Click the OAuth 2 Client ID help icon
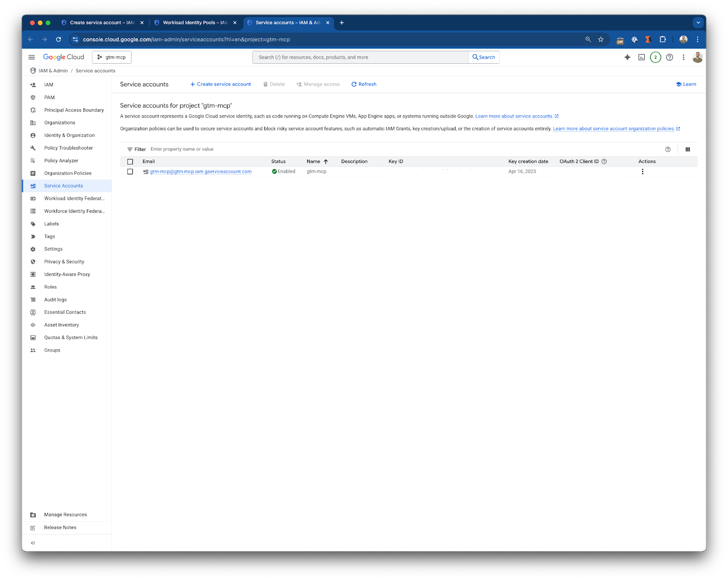This screenshot has width=728, height=580. (604, 161)
